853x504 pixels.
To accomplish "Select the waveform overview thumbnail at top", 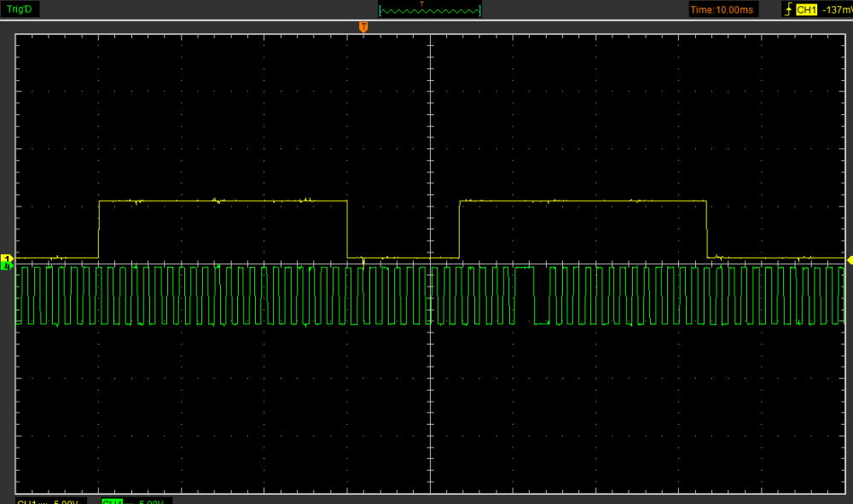I will tap(430, 10).
